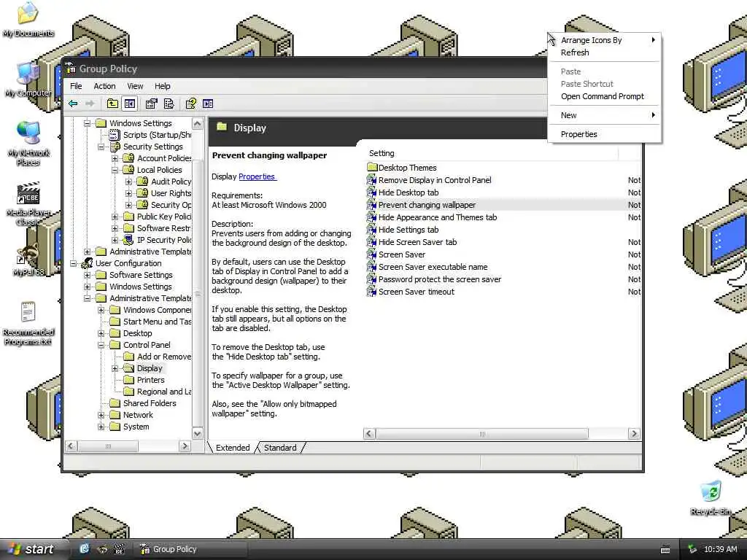
Task: Select Recommended Programs.txt desktop file
Action: (x=28, y=323)
